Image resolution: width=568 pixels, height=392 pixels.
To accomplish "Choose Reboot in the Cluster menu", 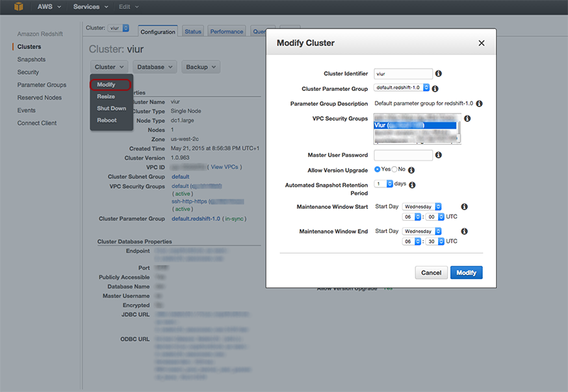I will pyautogui.click(x=106, y=120).
